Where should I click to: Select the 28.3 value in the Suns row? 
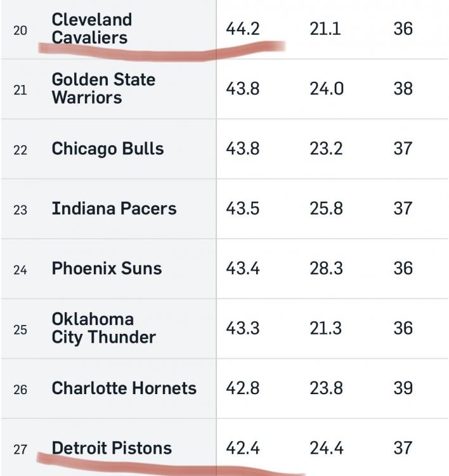[327, 268]
